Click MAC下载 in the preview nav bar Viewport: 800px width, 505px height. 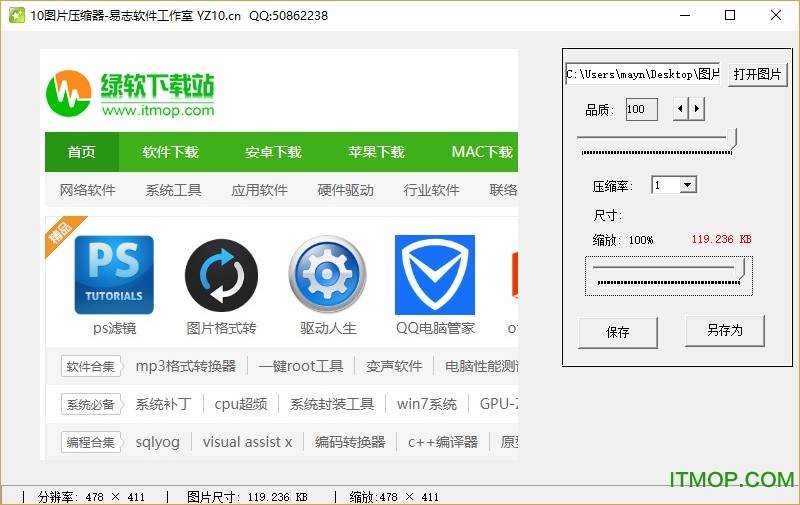pyautogui.click(x=482, y=152)
